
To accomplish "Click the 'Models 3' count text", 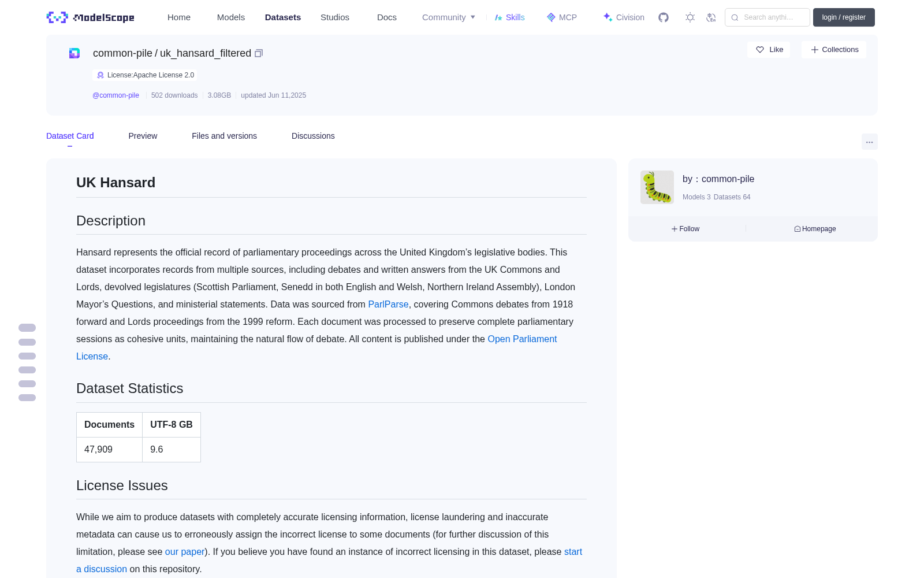I will (696, 197).
